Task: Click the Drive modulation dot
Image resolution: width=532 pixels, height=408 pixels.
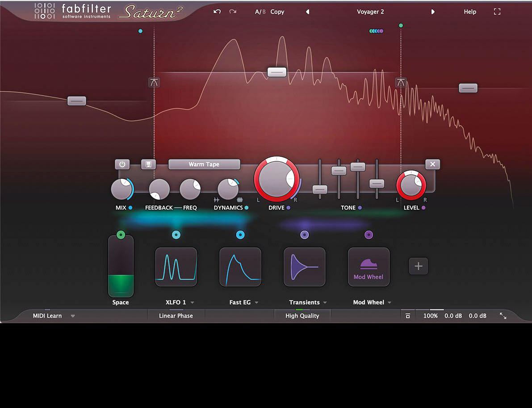Action: (289, 208)
